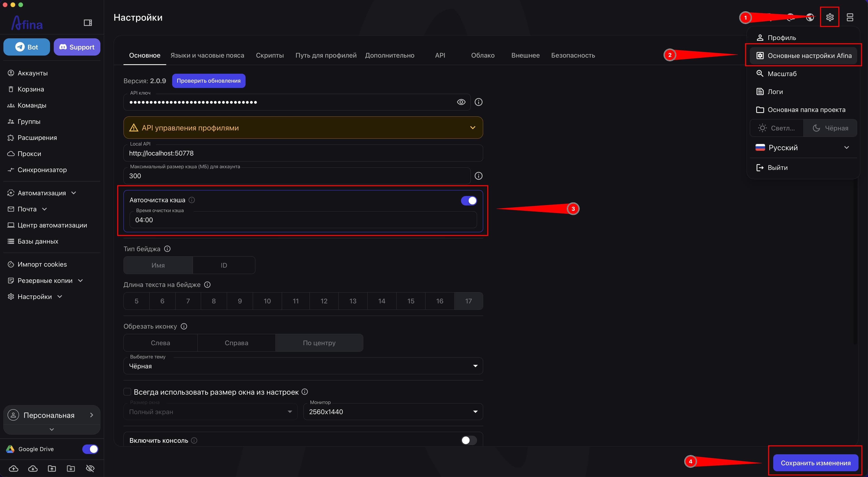The width and height of the screenshot is (868, 477).
Task: Toggle the Автоочистка кэша switch
Action: pos(469,201)
